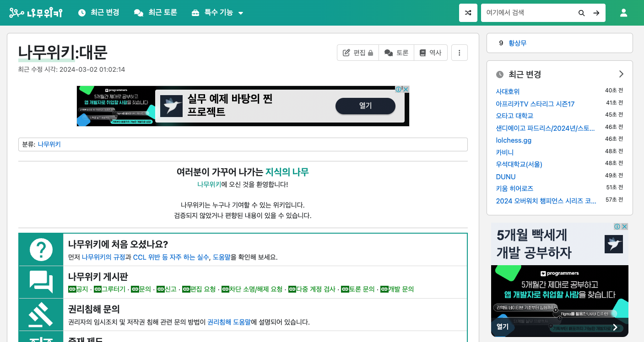Viewport: 644px width, 342px height.
Task: Open 샌디에이고 파드리스/2024년 recent change
Action: tap(546, 128)
